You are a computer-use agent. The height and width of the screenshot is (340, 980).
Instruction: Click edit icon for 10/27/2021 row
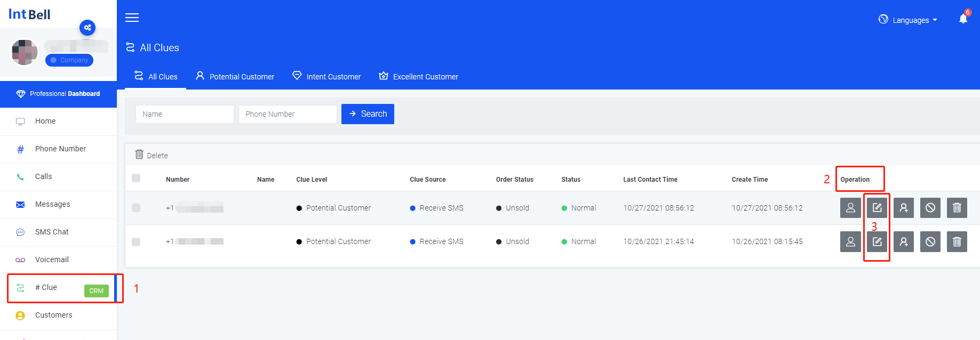coord(877,208)
